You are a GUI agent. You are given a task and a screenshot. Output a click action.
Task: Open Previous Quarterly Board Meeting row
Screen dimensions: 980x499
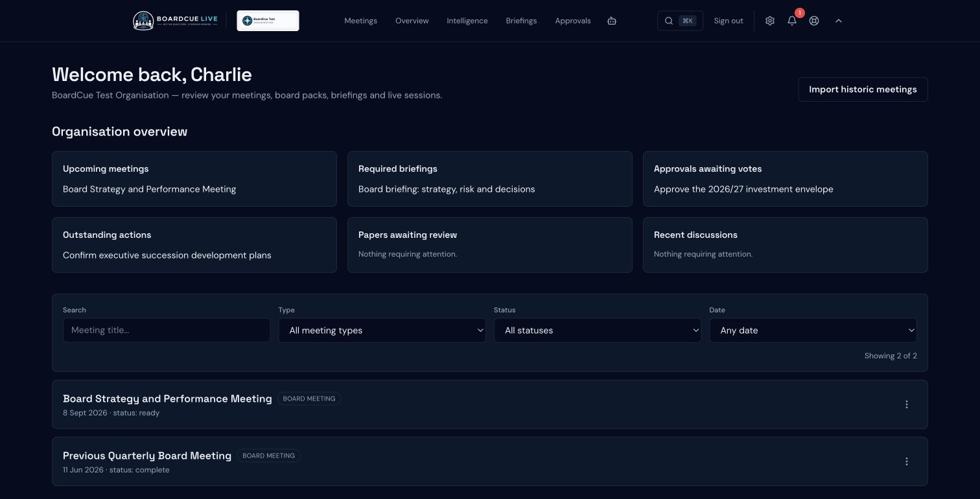(490, 461)
